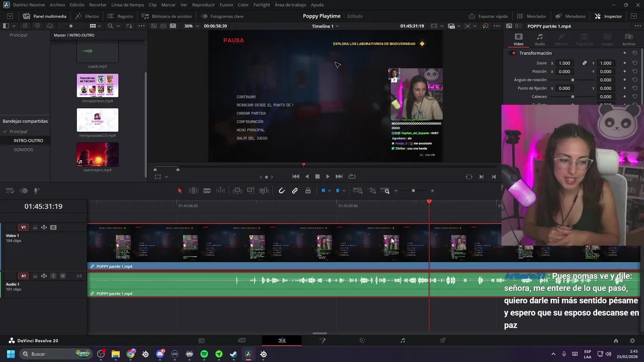
Task: Add keyframe for Zoom parameter
Action: [624, 63]
